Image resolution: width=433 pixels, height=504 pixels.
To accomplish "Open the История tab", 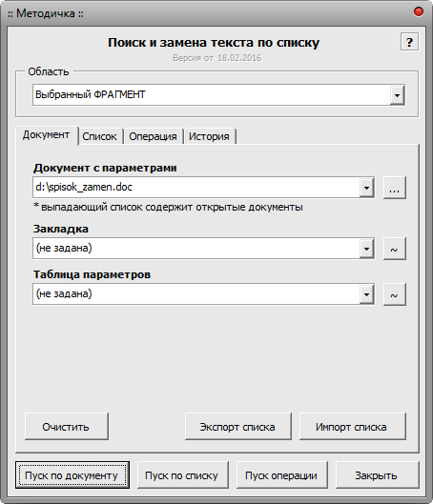I will pos(209,136).
